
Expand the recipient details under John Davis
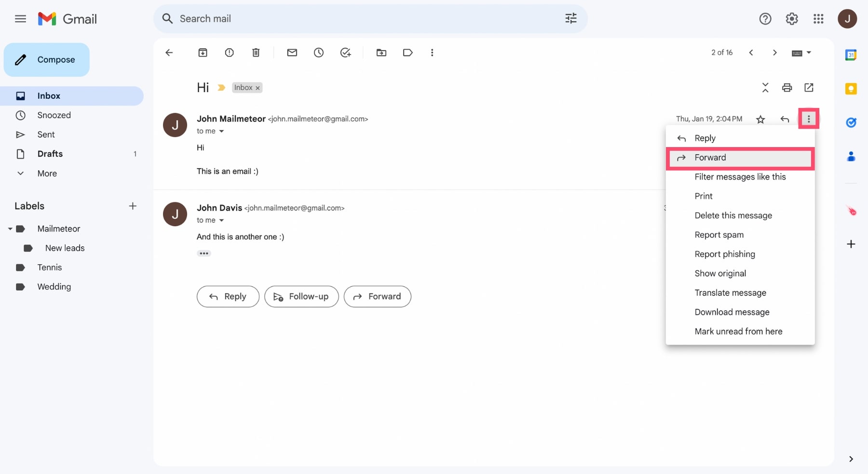221,220
